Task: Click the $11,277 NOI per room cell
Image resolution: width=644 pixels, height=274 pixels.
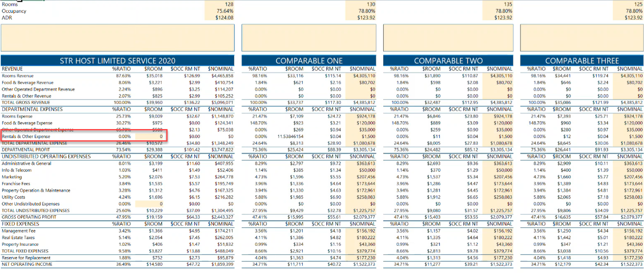Action: (433, 264)
